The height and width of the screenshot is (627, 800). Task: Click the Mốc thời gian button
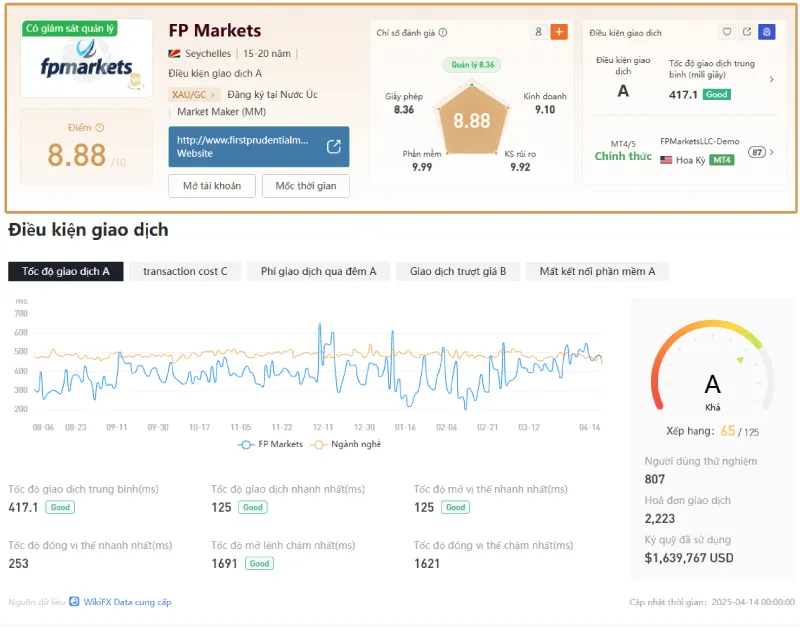click(x=306, y=186)
